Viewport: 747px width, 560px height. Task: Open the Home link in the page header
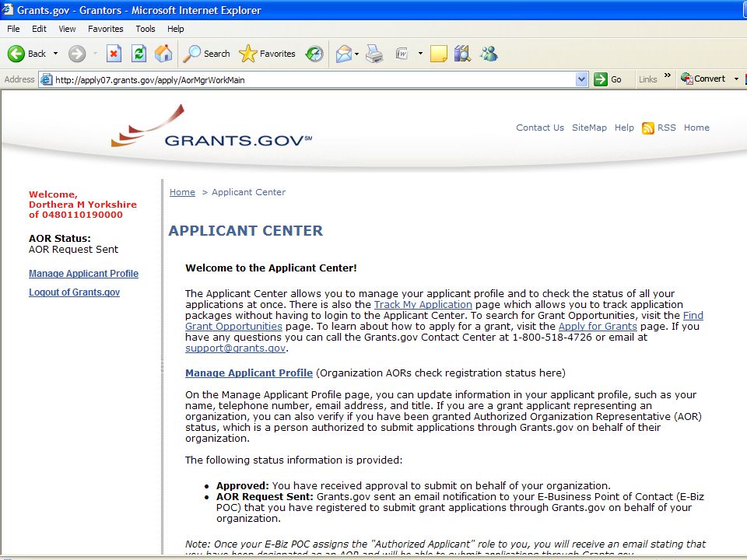click(x=696, y=128)
